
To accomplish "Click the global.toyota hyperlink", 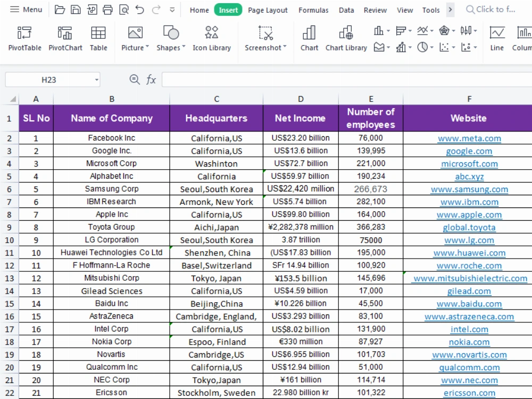I will coord(469,228).
